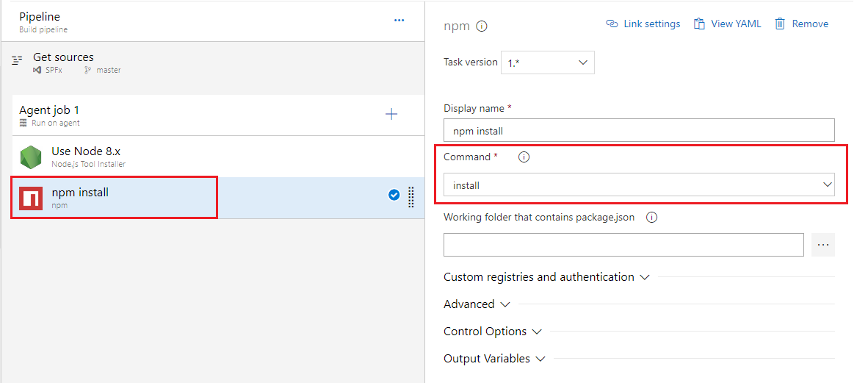The image size is (868, 383).
Task: Open the Pipeline ellipsis menu
Action: [x=399, y=21]
